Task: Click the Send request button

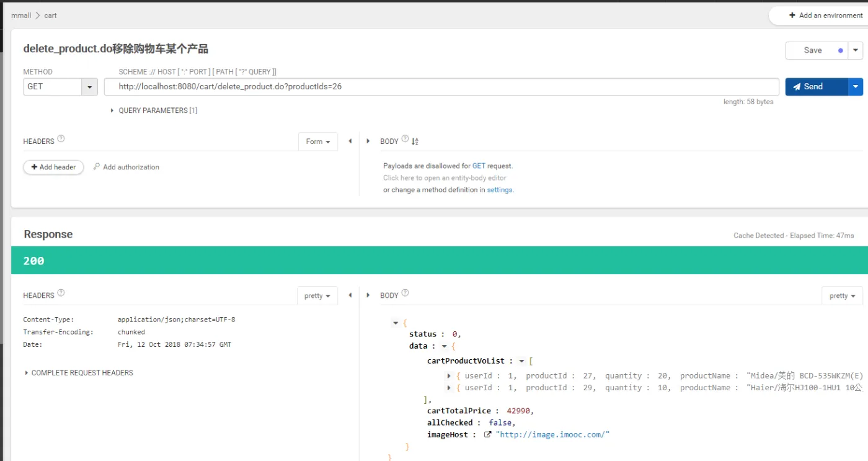Action: pyautogui.click(x=815, y=87)
